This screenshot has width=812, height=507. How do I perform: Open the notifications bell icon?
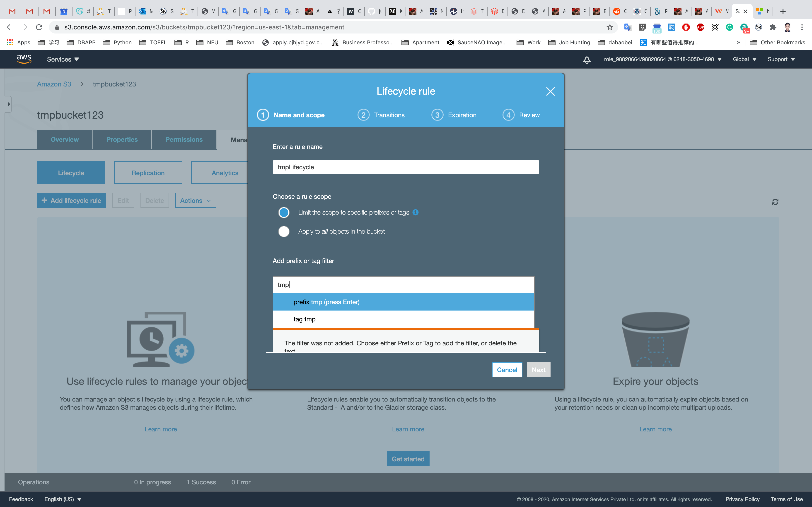[x=587, y=60]
